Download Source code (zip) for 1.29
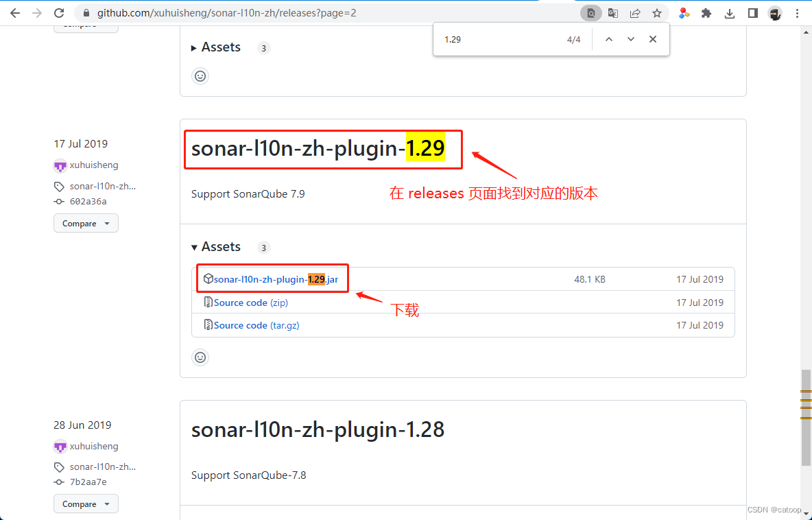This screenshot has height=520, width=812. (250, 303)
